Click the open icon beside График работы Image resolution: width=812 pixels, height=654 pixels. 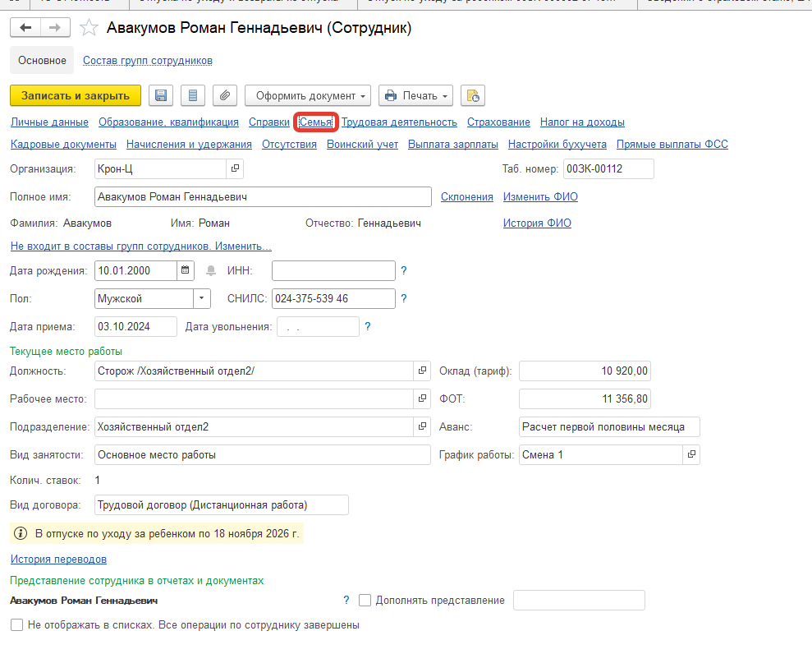point(691,454)
